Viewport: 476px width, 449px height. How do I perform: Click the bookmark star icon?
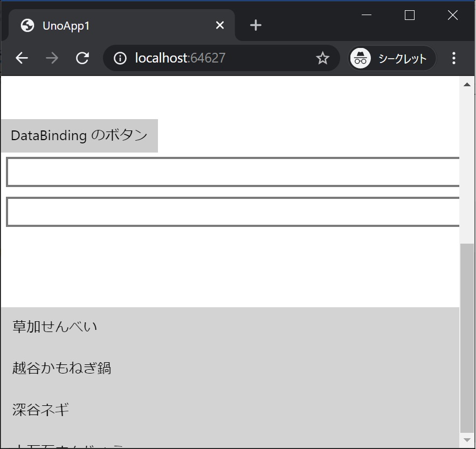(x=322, y=58)
